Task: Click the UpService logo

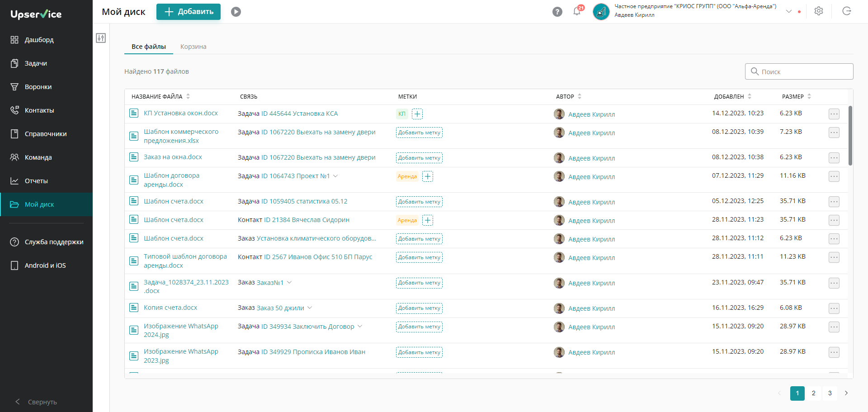Action: click(x=36, y=14)
